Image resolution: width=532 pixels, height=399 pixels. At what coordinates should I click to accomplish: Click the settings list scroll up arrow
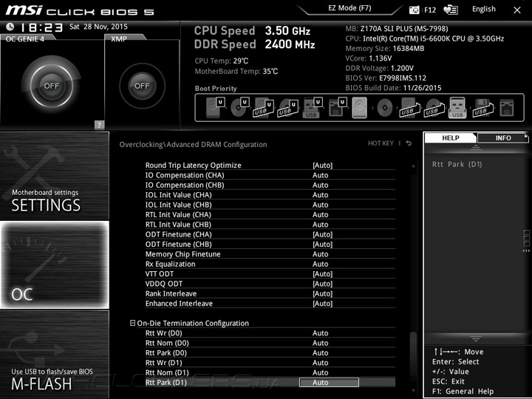[413, 166]
